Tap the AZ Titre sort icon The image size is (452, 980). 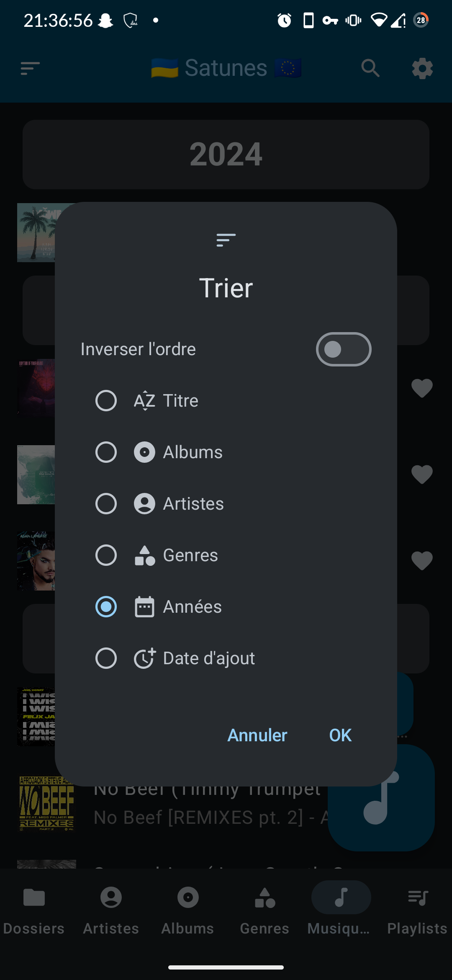[144, 401]
